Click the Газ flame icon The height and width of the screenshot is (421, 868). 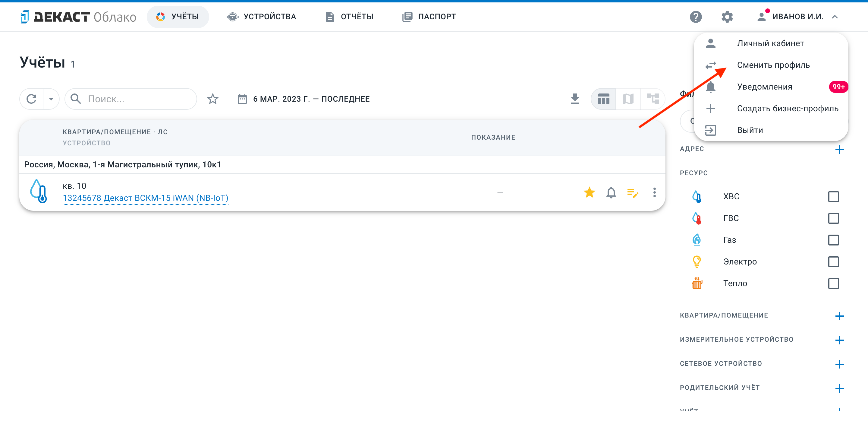click(x=697, y=240)
